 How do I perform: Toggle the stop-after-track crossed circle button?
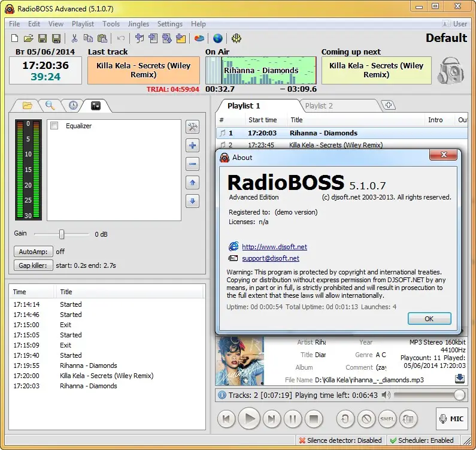[366, 419]
